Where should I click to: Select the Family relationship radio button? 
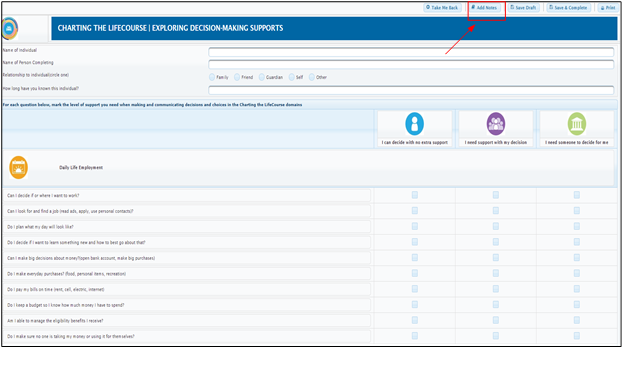[x=212, y=77]
